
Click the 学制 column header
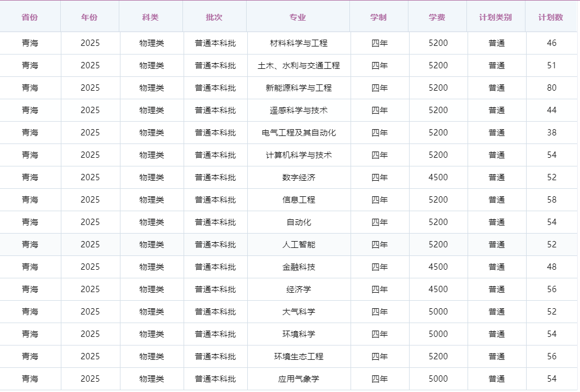click(379, 17)
